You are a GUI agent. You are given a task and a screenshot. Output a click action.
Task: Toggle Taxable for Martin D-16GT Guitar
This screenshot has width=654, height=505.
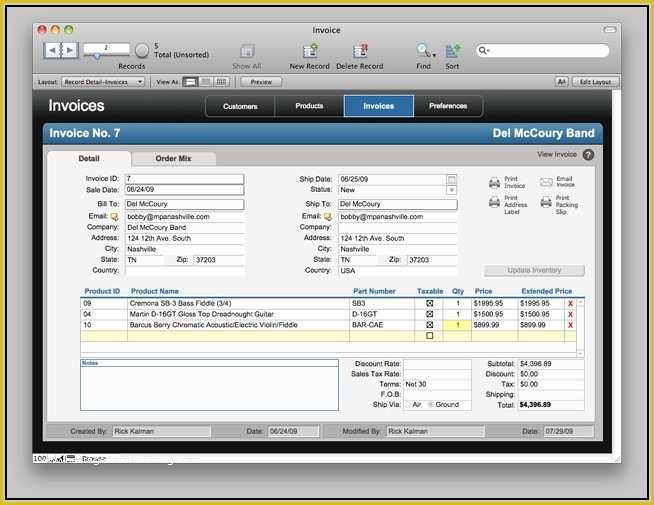coord(430,314)
